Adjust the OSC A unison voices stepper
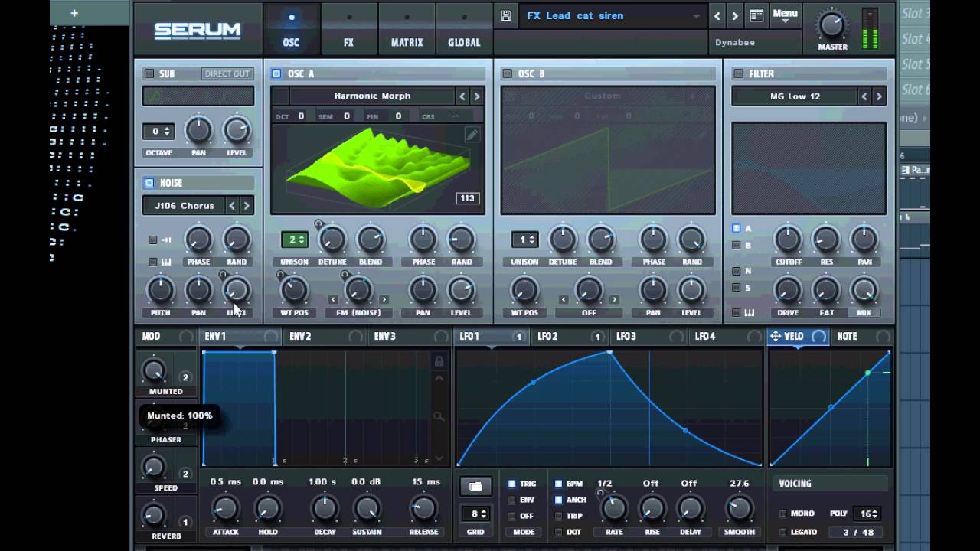The image size is (980, 551). (x=294, y=240)
